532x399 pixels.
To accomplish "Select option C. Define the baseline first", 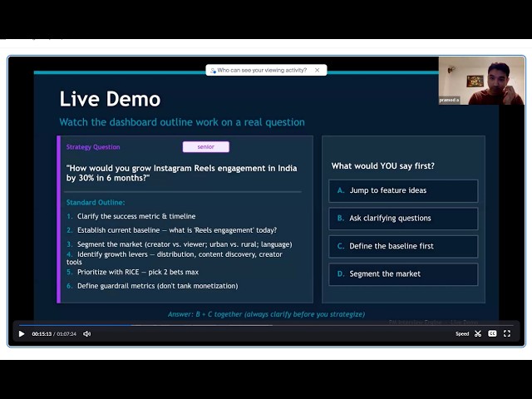I will 403,246.
